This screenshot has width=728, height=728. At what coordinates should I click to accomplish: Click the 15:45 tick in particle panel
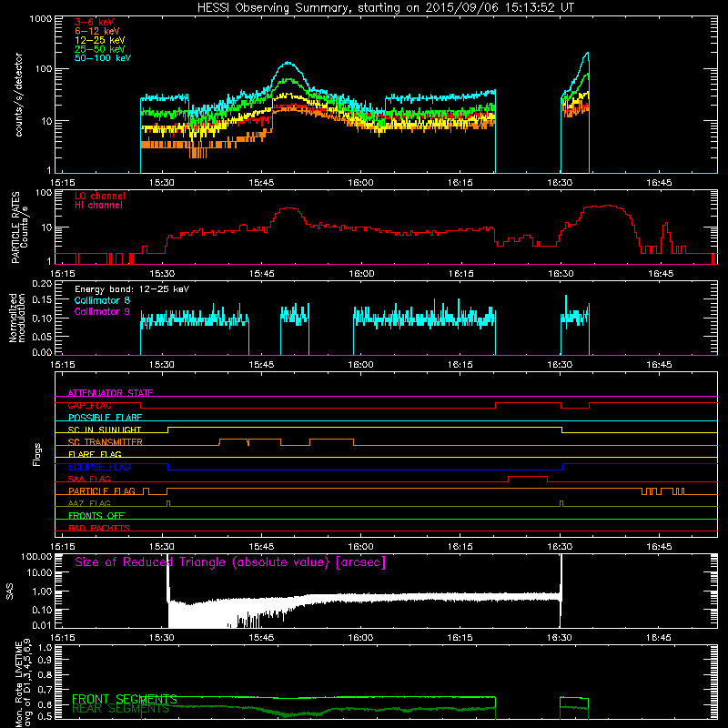tap(261, 274)
